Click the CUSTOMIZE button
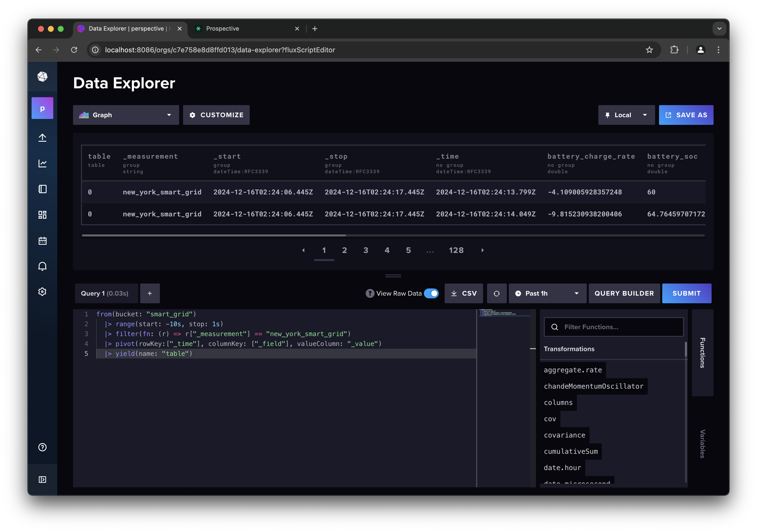The height and width of the screenshot is (532, 757). pos(216,115)
